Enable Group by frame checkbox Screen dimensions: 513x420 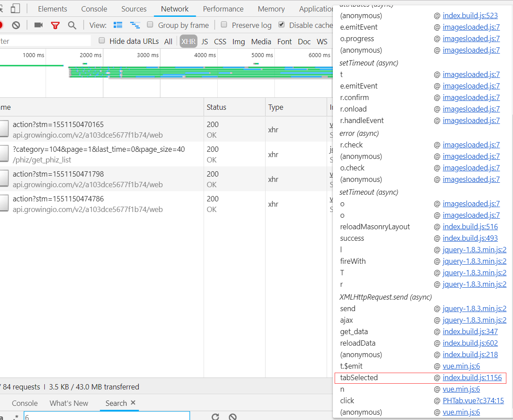coord(150,24)
